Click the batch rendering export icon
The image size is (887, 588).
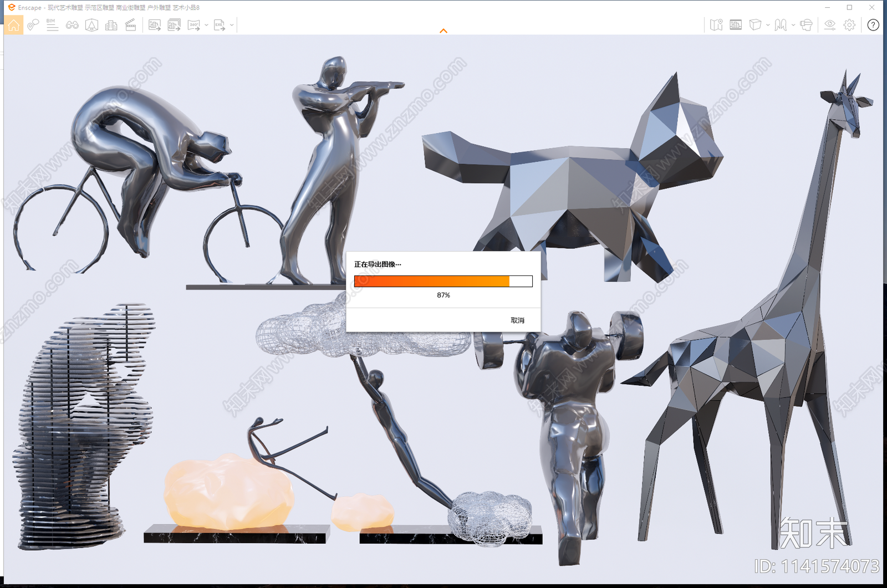(174, 25)
